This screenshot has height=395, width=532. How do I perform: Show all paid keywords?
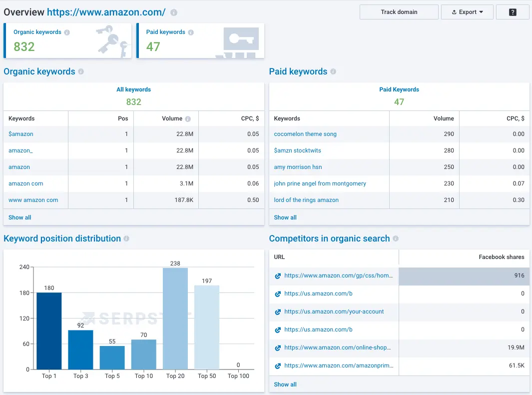click(285, 217)
